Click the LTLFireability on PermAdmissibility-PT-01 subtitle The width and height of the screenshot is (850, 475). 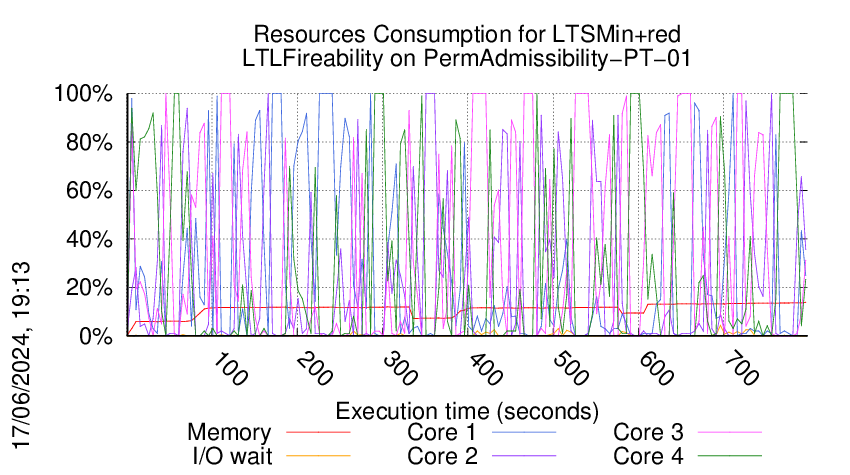[467, 58]
